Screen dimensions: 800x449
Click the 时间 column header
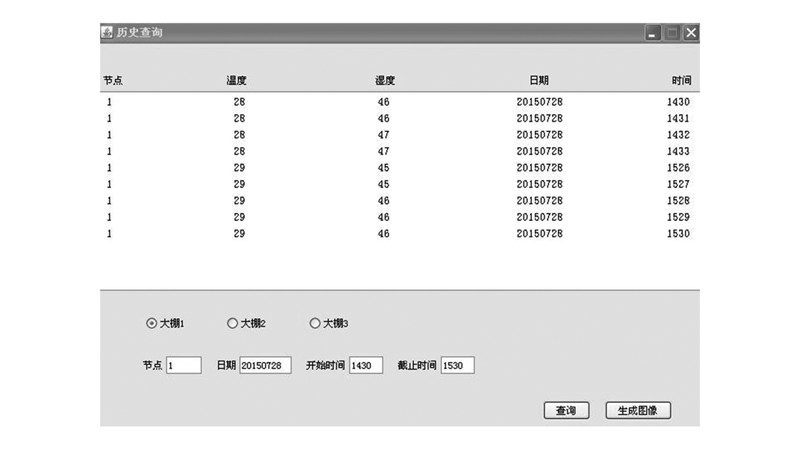tap(680, 80)
